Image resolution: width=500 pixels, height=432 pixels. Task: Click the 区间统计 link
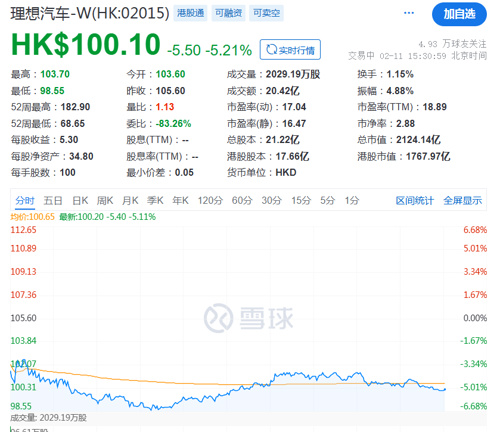click(x=415, y=201)
